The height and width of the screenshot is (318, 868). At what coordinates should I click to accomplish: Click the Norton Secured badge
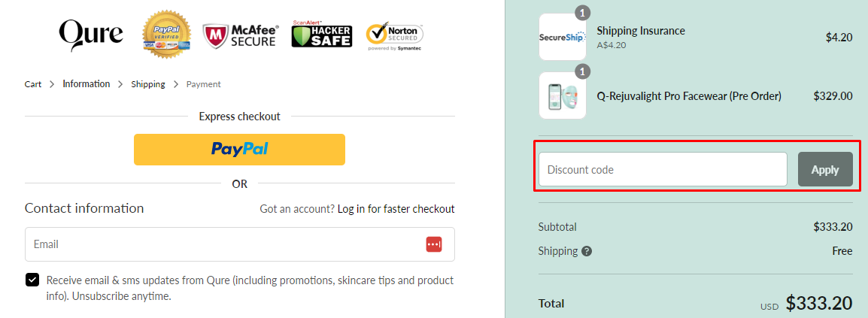pos(394,35)
